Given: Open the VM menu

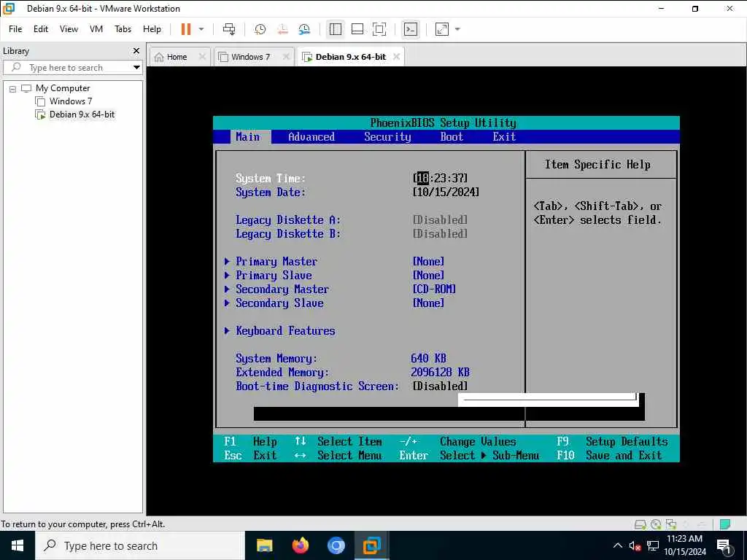Looking at the screenshot, I should (96, 29).
